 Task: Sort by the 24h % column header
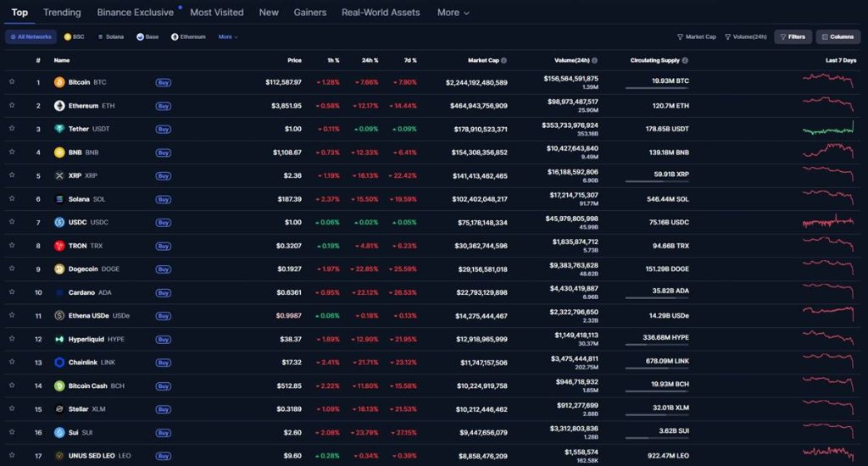tap(370, 60)
